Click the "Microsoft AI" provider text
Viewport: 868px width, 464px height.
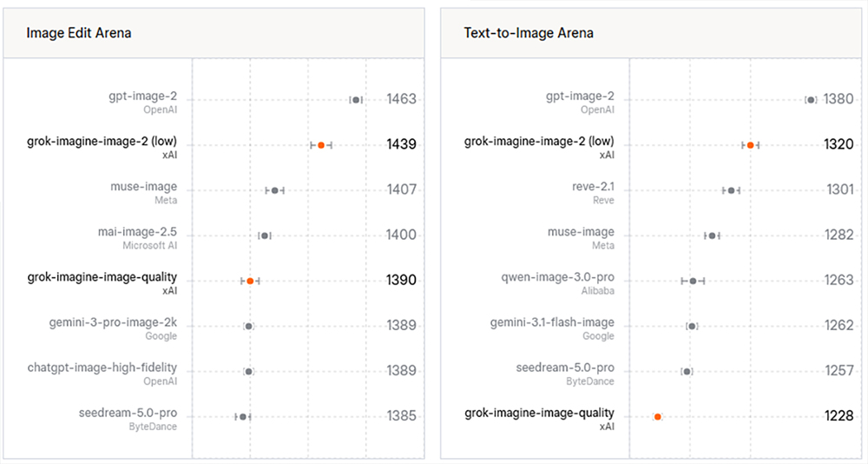click(150, 246)
